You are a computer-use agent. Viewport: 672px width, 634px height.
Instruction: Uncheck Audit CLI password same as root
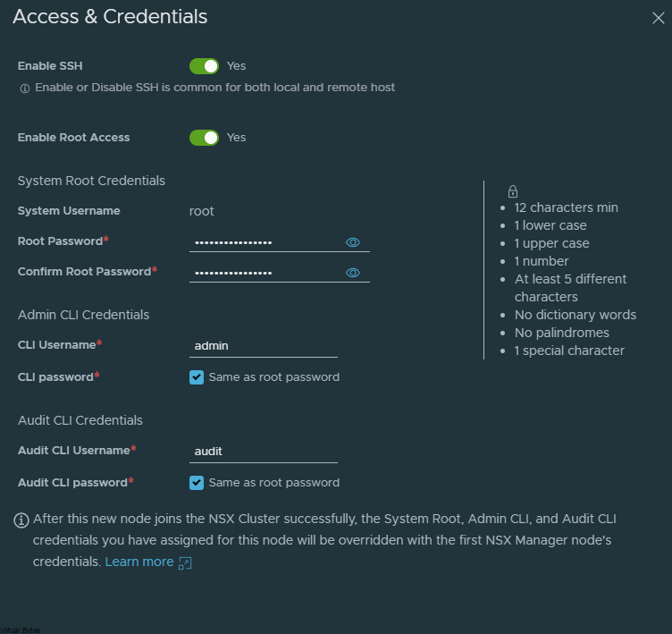(197, 483)
